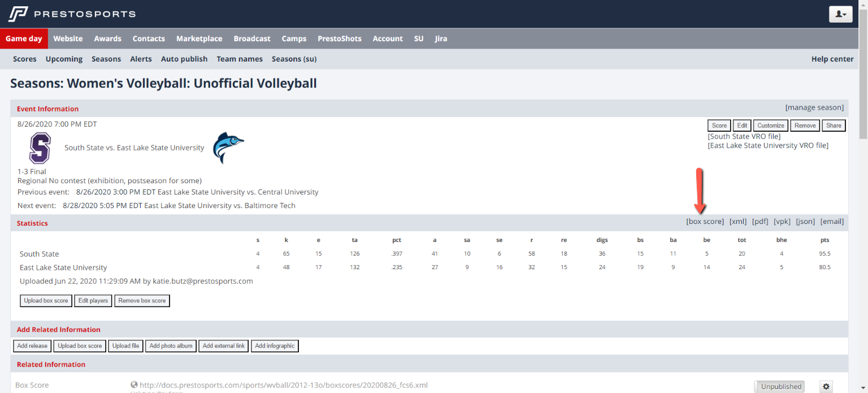Click the Edit event button
Image resolution: width=868 pixels, height=393 pixels.
point(742,126)
